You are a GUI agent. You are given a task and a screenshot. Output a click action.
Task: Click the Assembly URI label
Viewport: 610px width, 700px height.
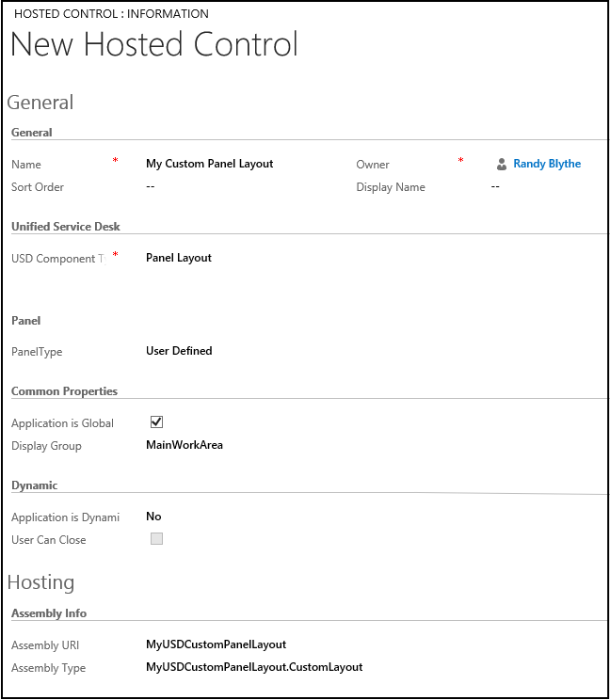pos(45,645)
